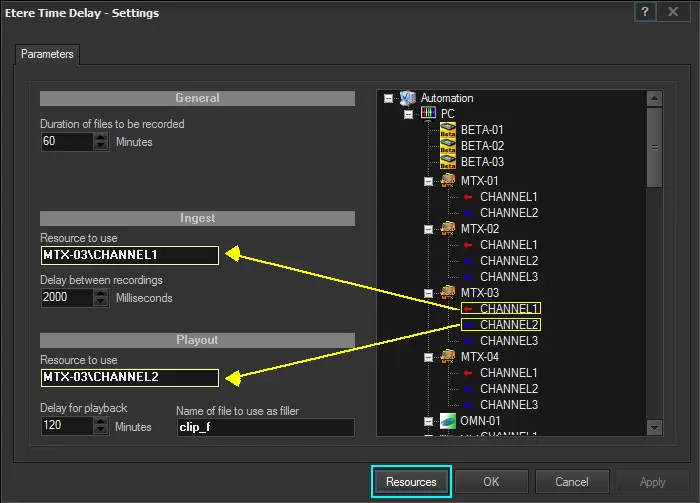Click the filler file name field

pos(264,428)
